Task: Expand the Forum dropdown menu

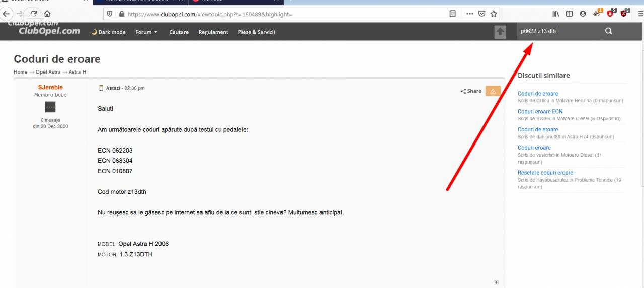Action: [x=146, y=32]
